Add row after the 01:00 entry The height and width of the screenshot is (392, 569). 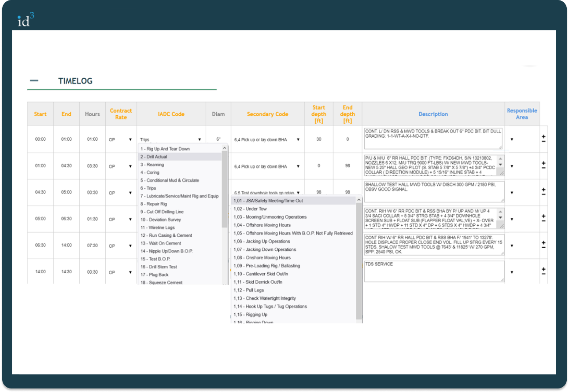pos(543,164)
